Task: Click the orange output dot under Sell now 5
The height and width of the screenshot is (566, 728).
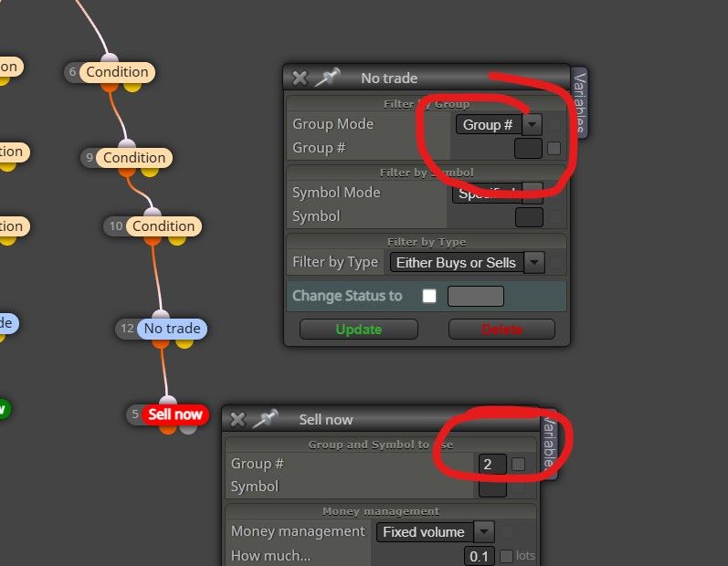Action: point(167,428)
